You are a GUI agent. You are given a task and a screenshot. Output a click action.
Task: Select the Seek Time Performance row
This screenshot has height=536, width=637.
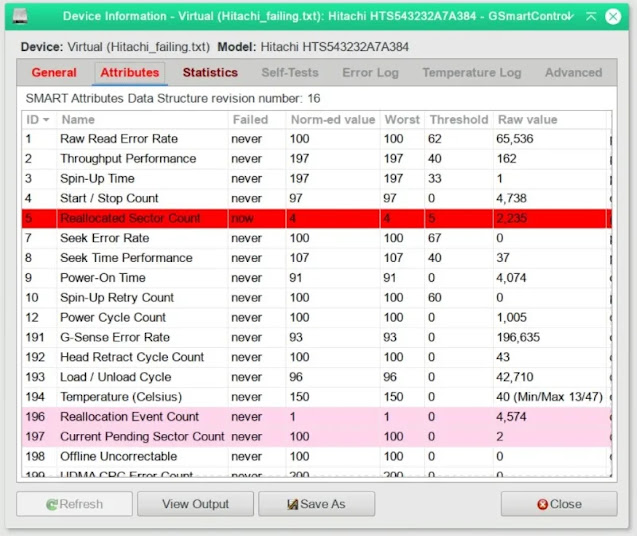tap(316, 258)
